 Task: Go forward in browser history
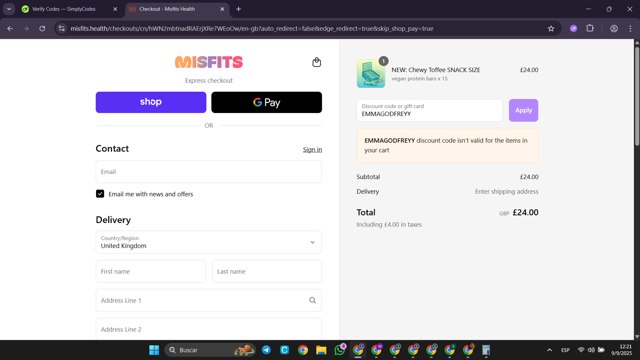click(x=26, y=29)
